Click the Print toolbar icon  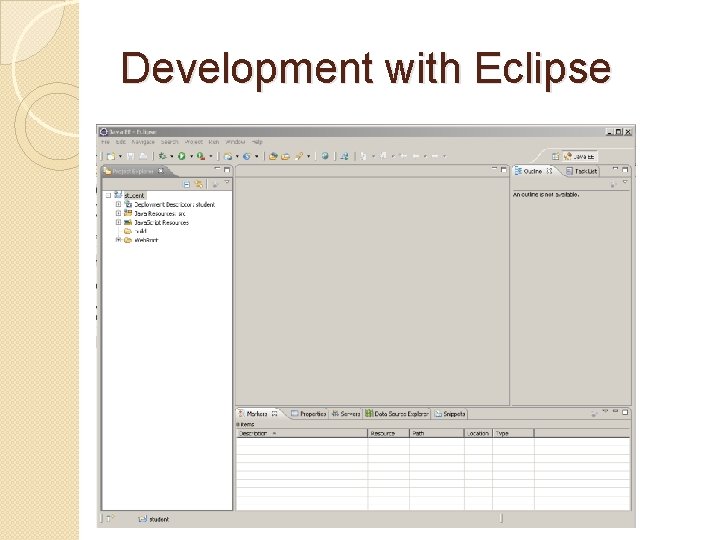[143, 156]
